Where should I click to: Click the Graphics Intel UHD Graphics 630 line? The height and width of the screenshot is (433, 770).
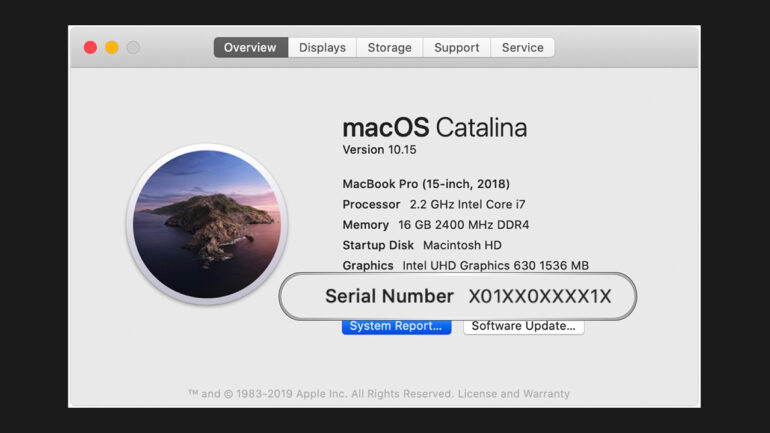click(x=465, y=265)
